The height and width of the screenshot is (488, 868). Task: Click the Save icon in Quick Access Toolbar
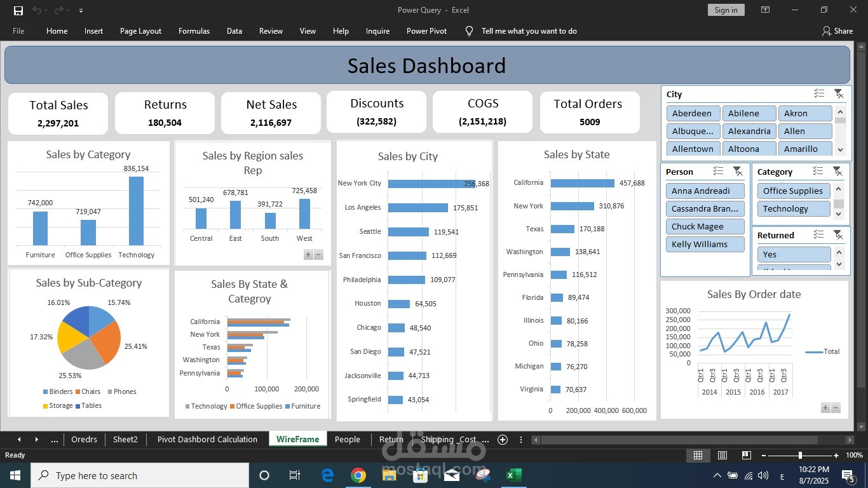18,10
